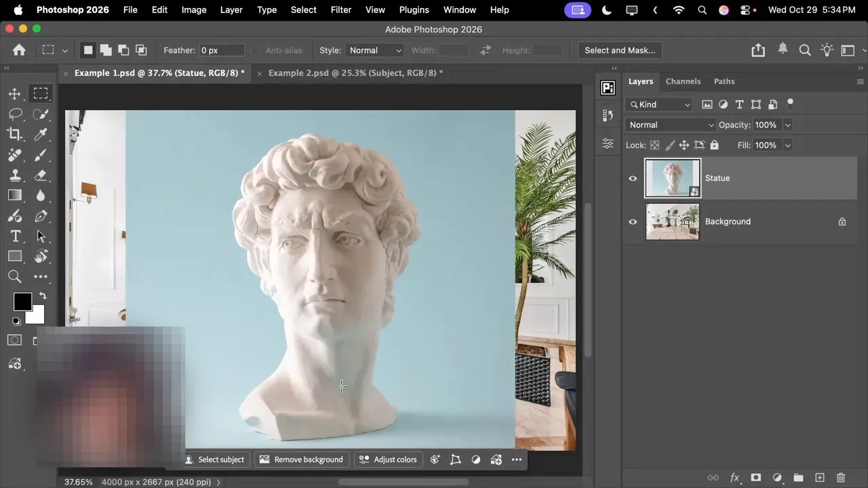Open the layer blending mode dropdown
Screen dimensions: 868x488
669,125
